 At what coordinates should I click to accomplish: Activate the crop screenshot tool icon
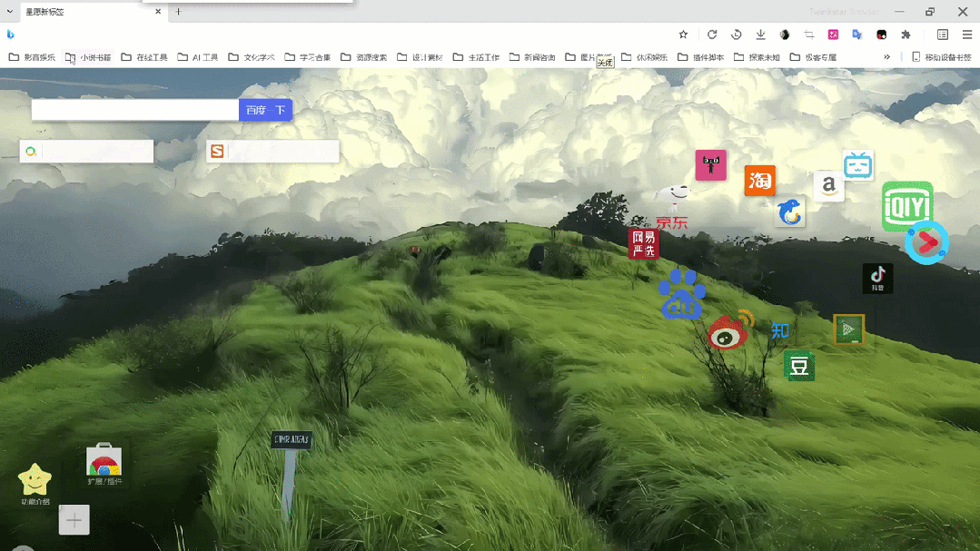[808, 35]
